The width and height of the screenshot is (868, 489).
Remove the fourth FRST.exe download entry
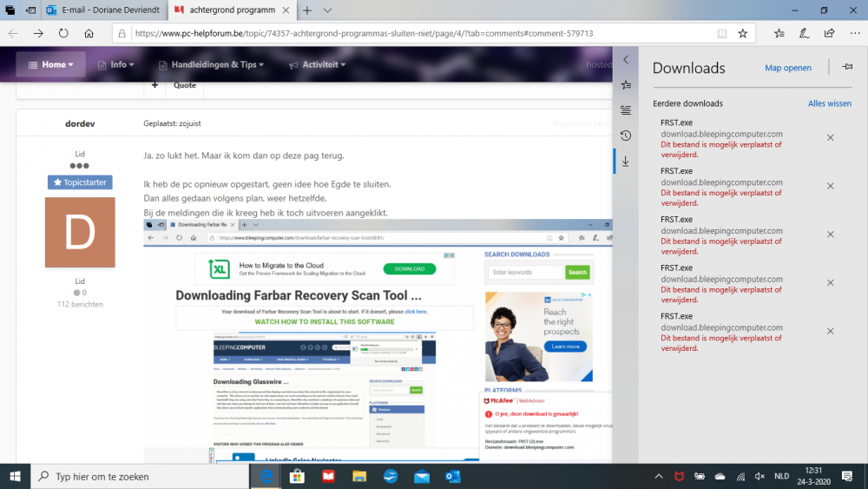click(831, 283)
